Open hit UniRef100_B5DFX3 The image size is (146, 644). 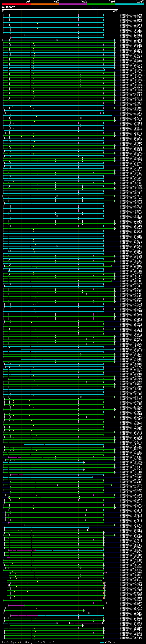point(131,62)
